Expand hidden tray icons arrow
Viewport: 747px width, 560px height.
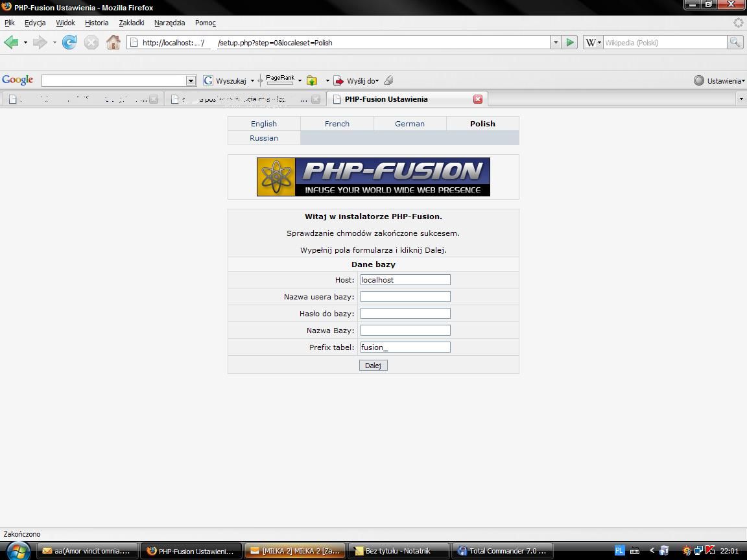(x=652, y=551)
